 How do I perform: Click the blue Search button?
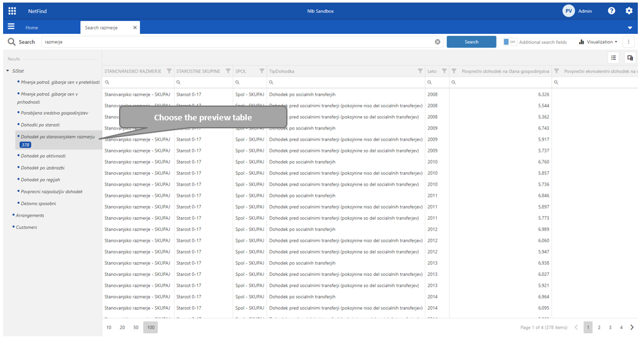click(x=471, y=42)
